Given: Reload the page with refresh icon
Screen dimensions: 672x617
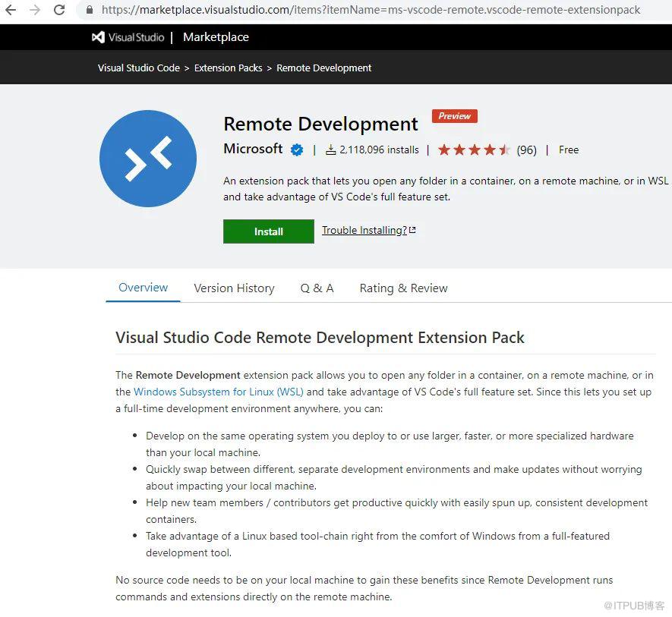Looking at the screenshot, I should point(59,10).
